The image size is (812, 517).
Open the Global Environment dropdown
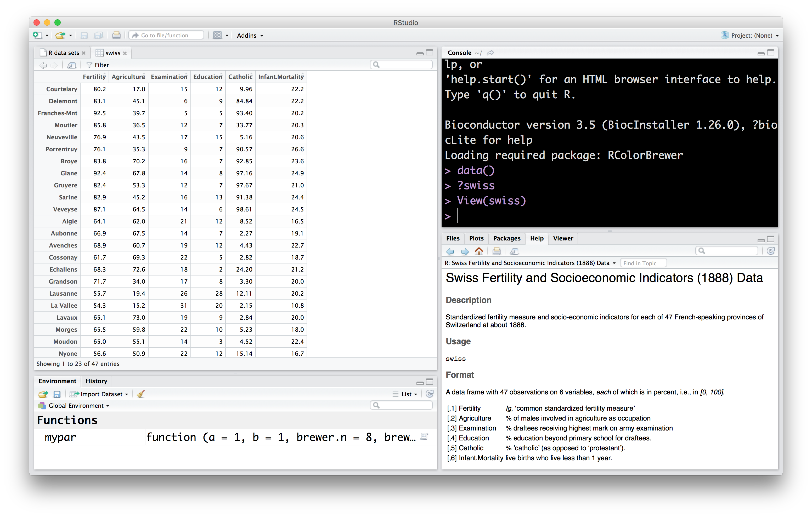pos(74,406)
